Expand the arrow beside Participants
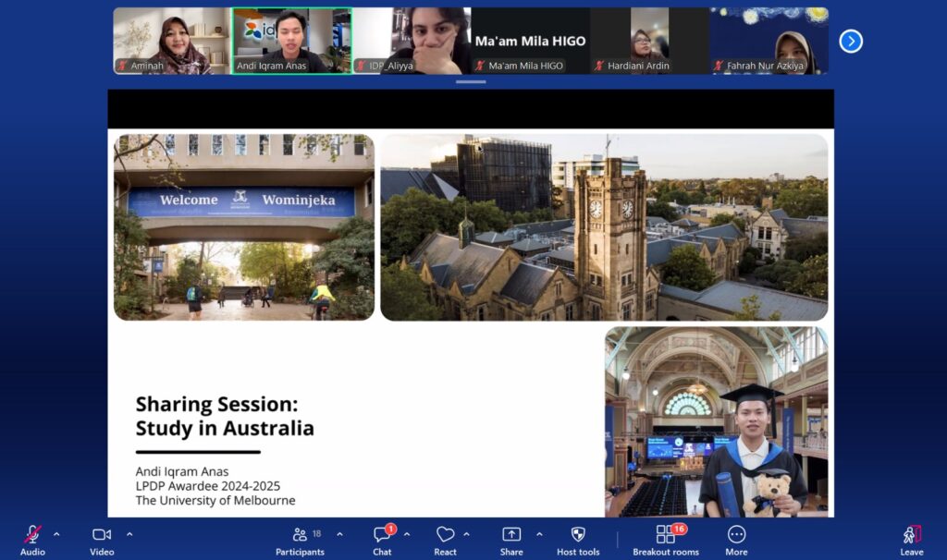 pos(339,534)
